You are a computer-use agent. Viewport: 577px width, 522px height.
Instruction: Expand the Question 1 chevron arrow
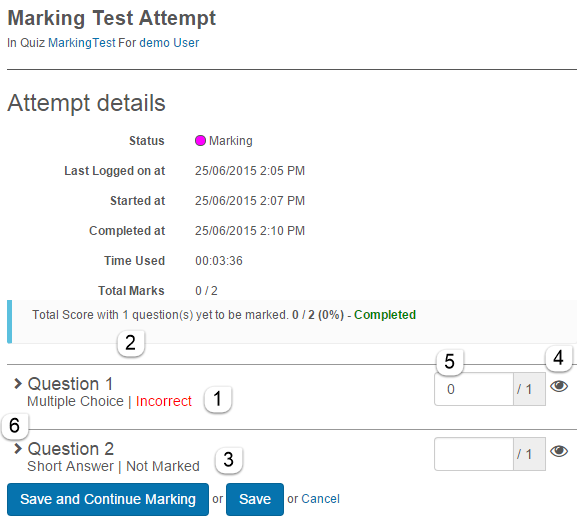point(17,384)
